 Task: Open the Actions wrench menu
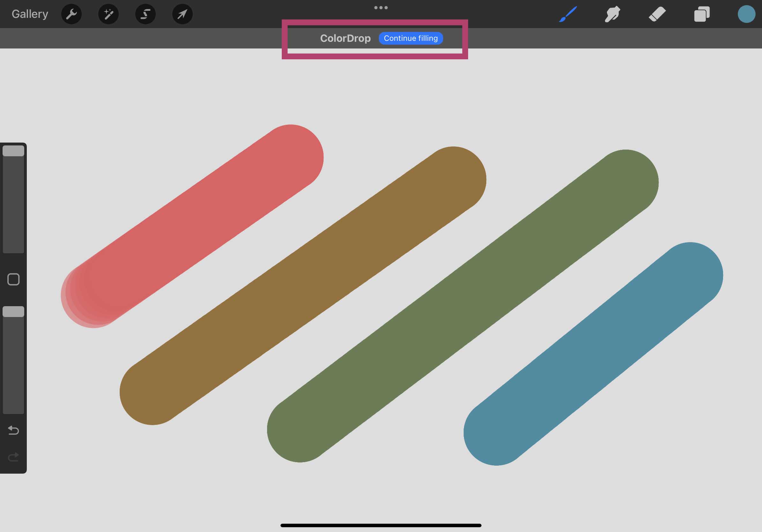tap(71, 14)
